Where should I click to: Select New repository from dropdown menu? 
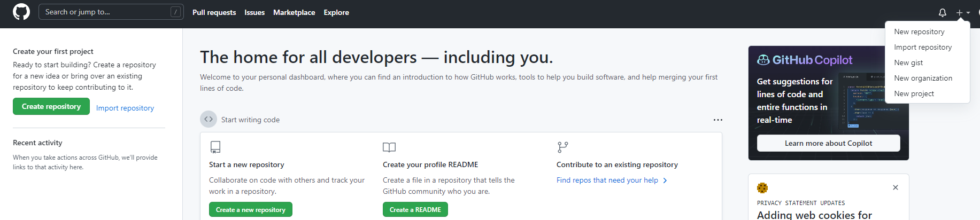point(927,32)
